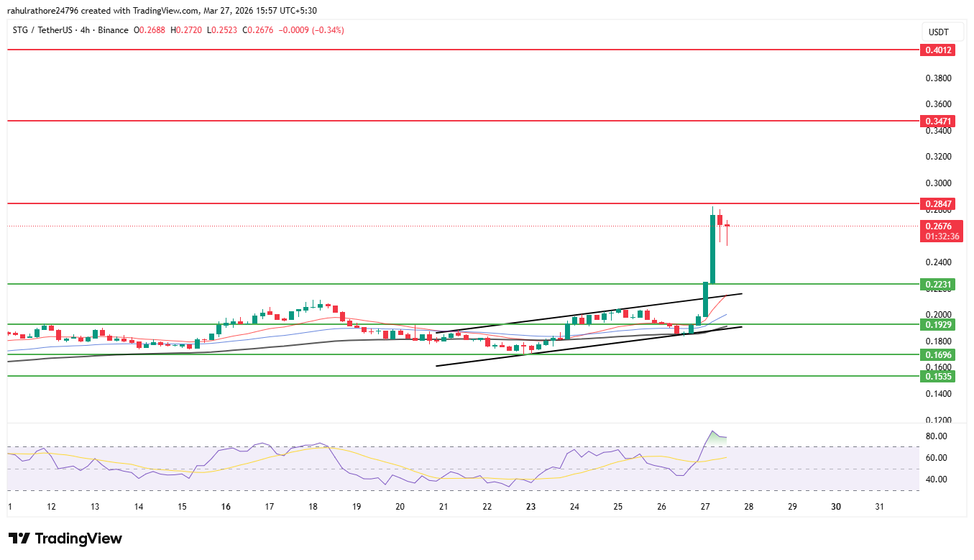Click the red 0.4012 price label
Screen dimensions: 974x560
point(939,50)
